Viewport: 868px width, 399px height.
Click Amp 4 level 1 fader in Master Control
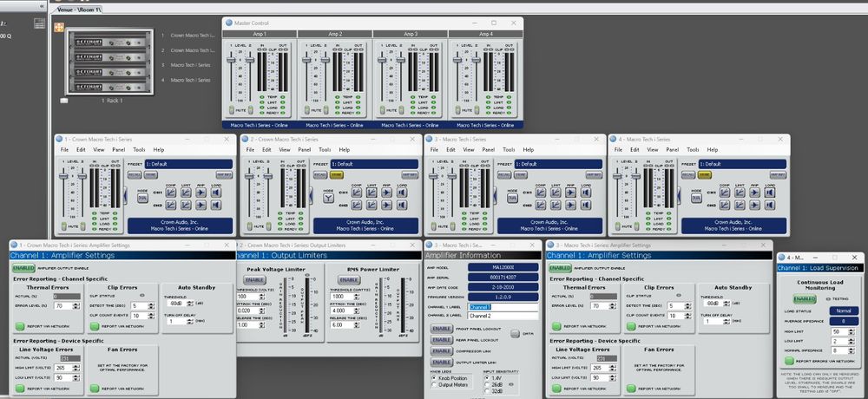(457, 60)
